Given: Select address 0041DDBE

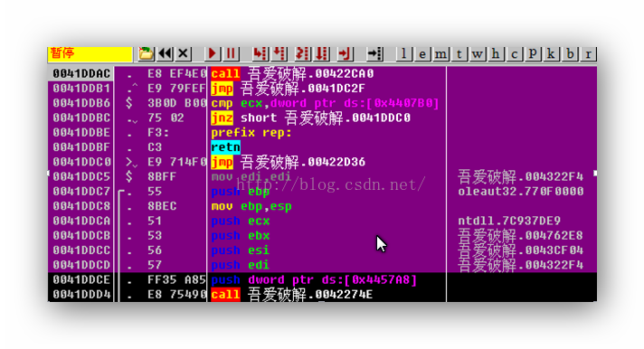Looking at the screenshot, I should [81, 133].
